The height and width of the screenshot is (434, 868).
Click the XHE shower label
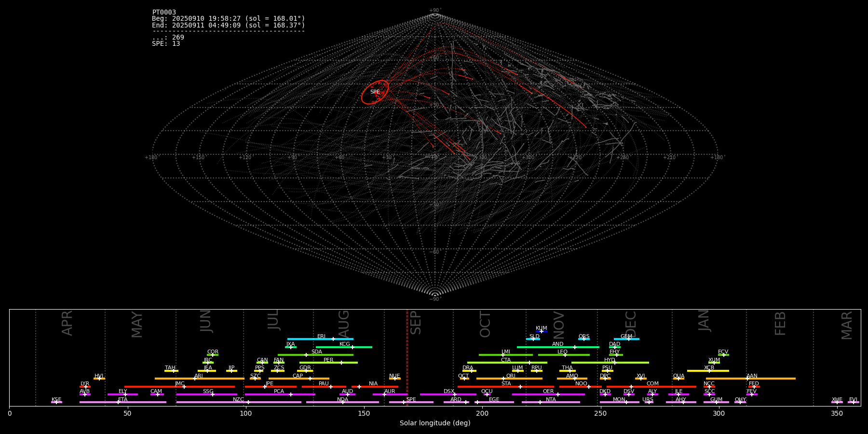(837, 399)
